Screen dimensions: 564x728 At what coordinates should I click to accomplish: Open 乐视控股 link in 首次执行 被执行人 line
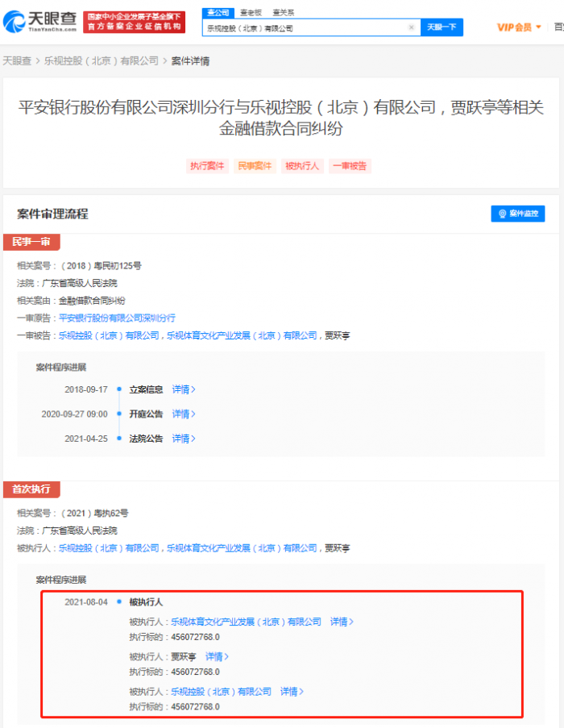pos(109,548)
